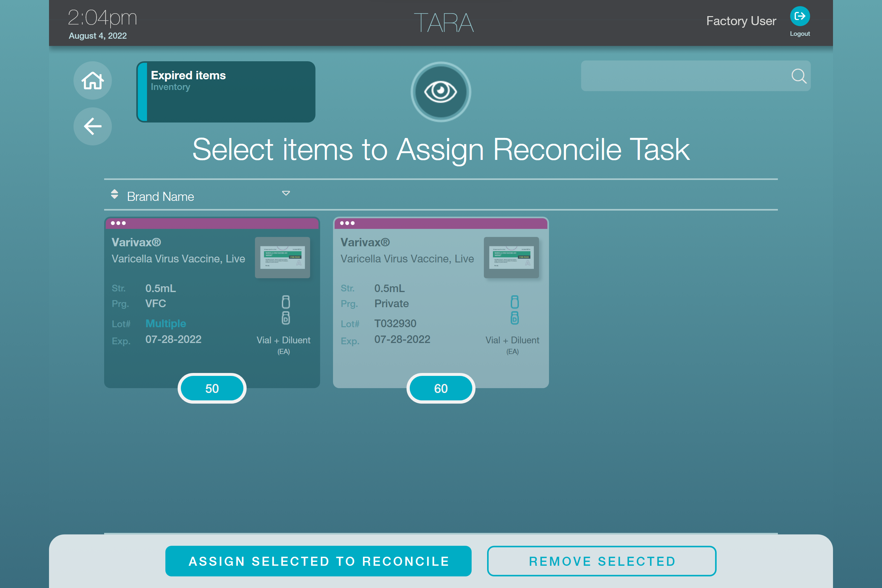Click the Logout icon
Screen dimensions: 882x588
(x=799, y=16)
